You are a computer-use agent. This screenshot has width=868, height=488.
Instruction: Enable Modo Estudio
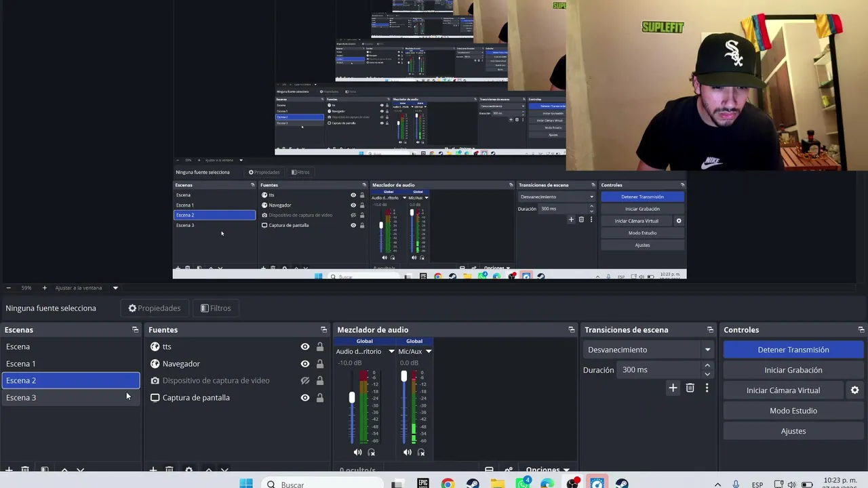tap(793, 411)
